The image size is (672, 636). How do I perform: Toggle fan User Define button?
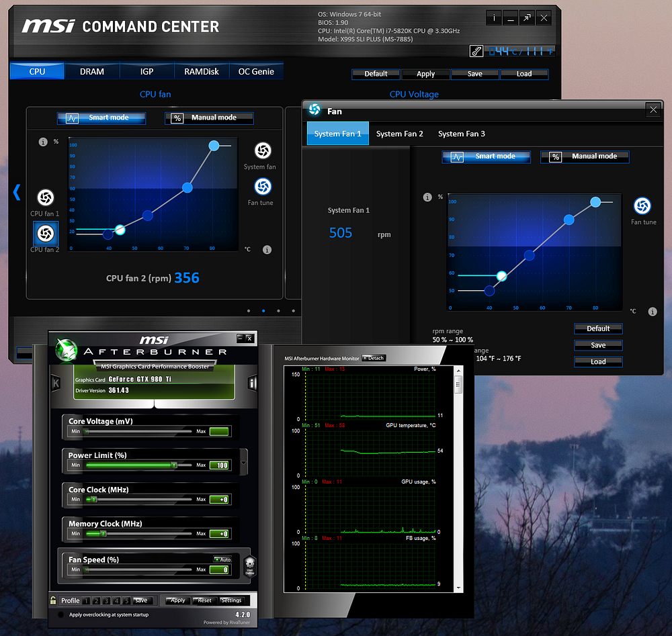coord(250,566)
